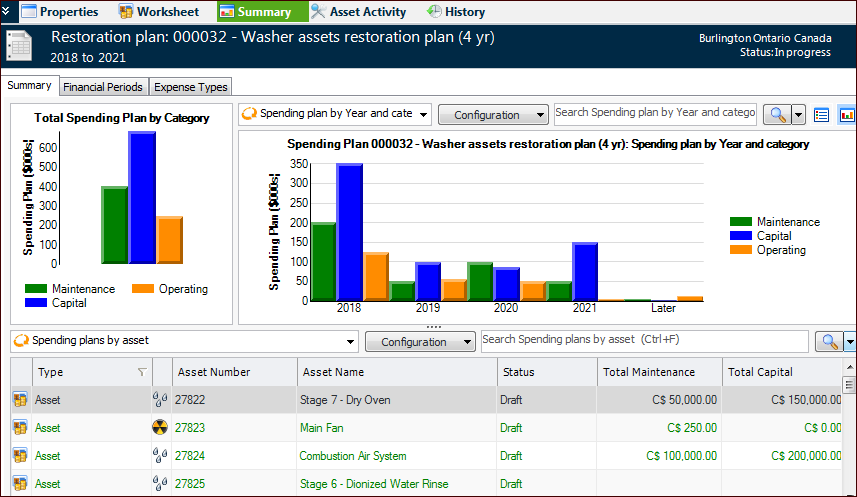
Task: Click the filter funnel in Type column header
Action: 142,372
